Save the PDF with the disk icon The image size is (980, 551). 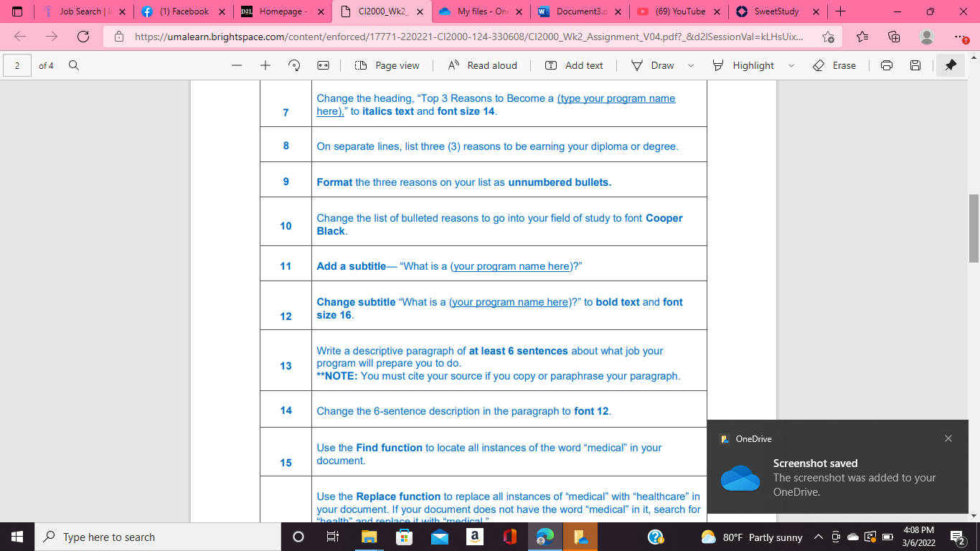(x=915, y=65)
